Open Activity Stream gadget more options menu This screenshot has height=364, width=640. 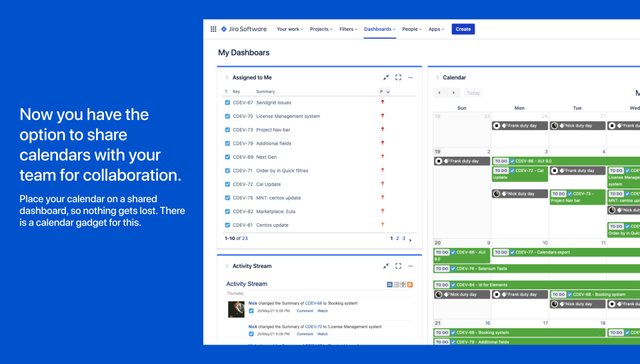click(x=411, y=266)
